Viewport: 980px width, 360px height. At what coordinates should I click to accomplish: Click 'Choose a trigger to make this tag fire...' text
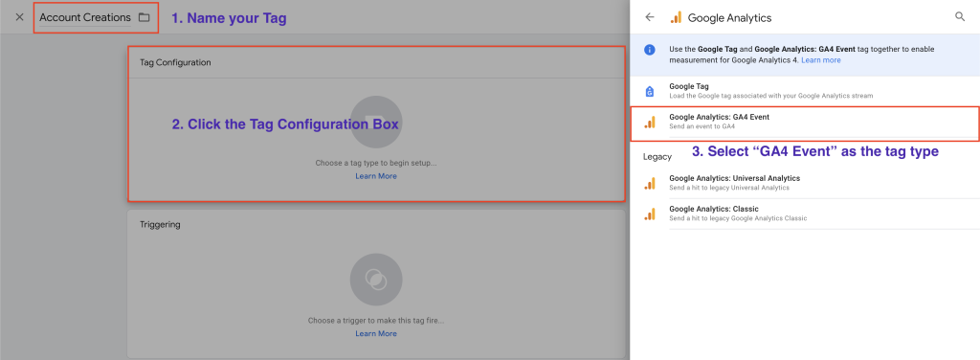tap(376, 321)
